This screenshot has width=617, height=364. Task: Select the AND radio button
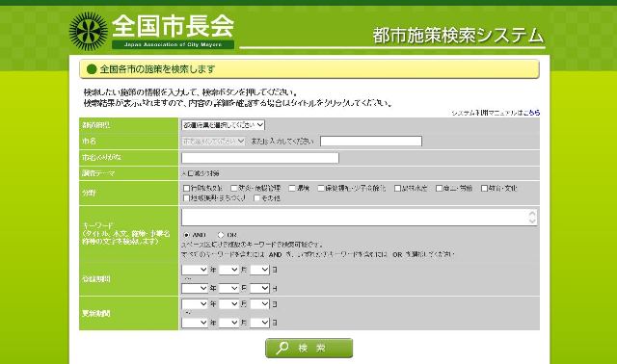click(x=186, y=235)
